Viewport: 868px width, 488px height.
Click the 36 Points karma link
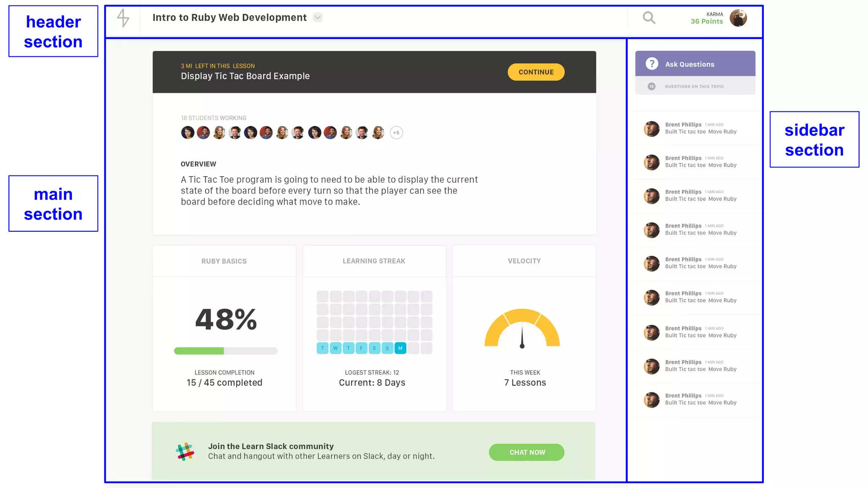(x=707, y=22)
